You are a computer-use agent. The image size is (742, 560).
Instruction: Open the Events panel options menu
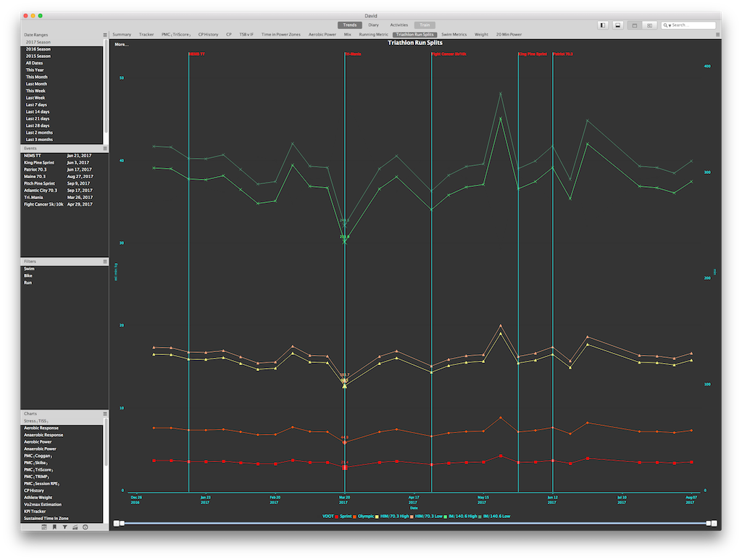tap(104, 148)
